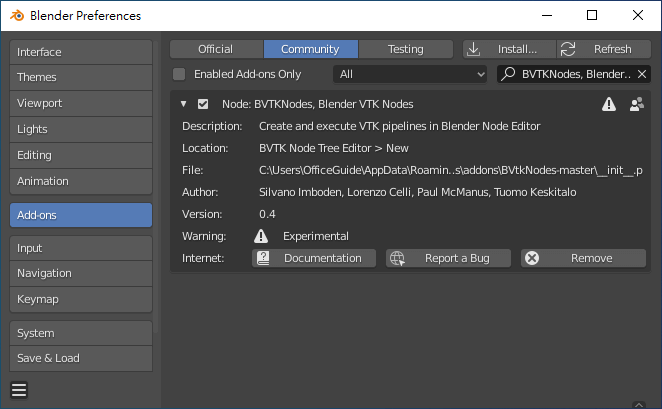Click the Refresh add-ons button
Screen dimensions: 662x409
tap(604, 49)
